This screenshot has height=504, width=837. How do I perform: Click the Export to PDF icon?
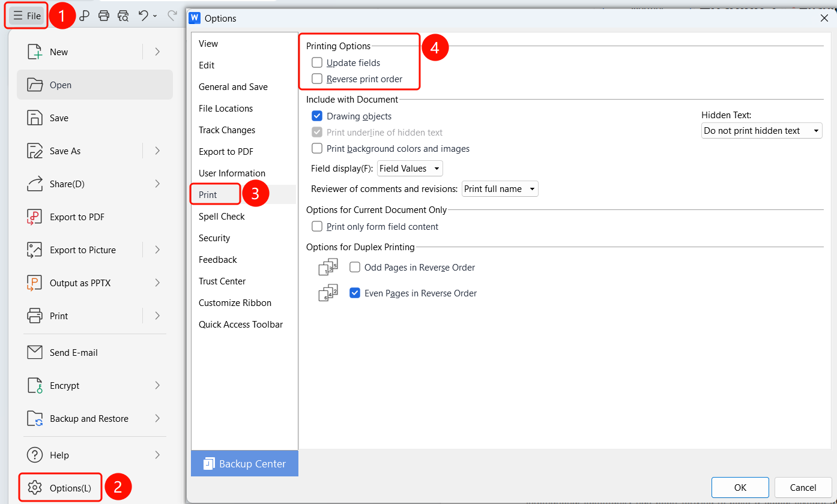click(34, 217)
